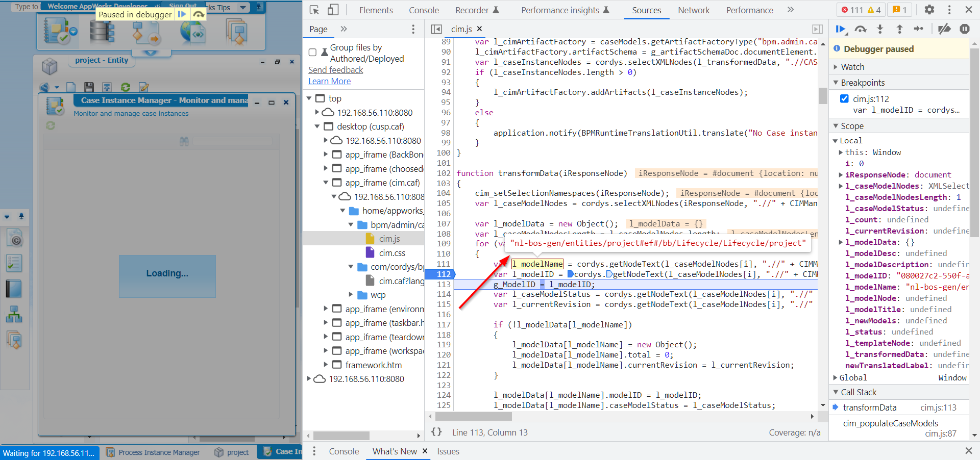Click the Learn More link
Viewport: 980px width, 460px height.
coord(329,81)
